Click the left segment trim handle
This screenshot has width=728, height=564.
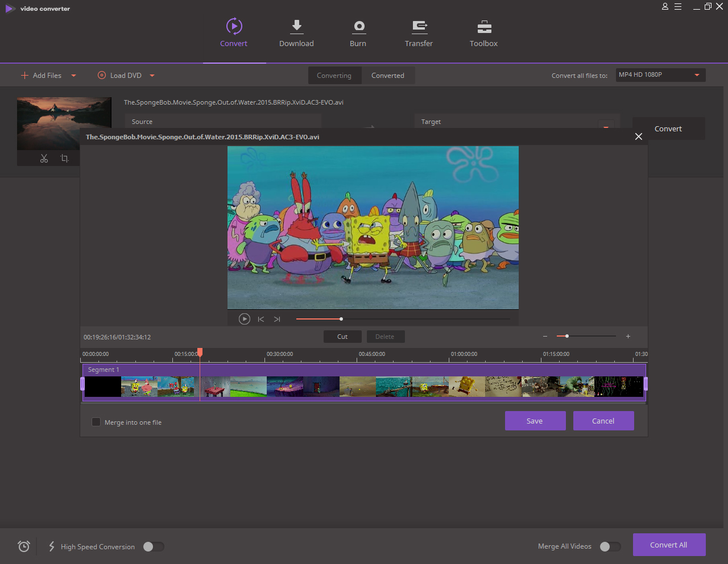pos(82,384)
